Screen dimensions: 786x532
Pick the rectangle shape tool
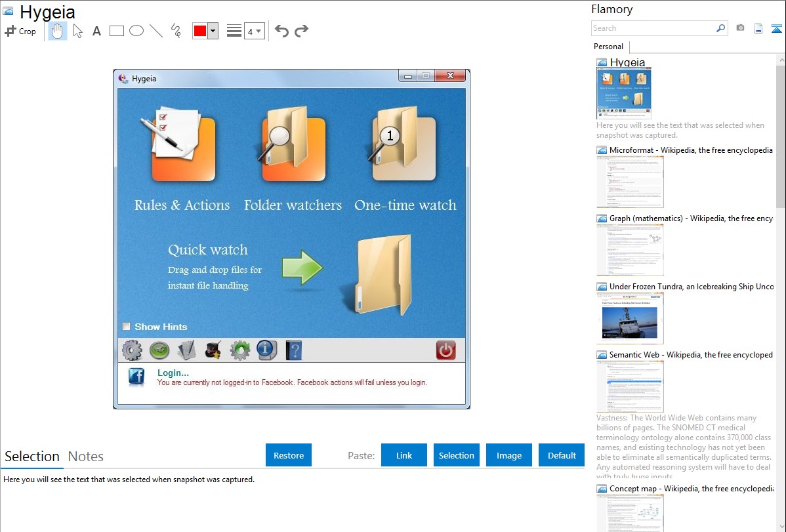(116, 31)
